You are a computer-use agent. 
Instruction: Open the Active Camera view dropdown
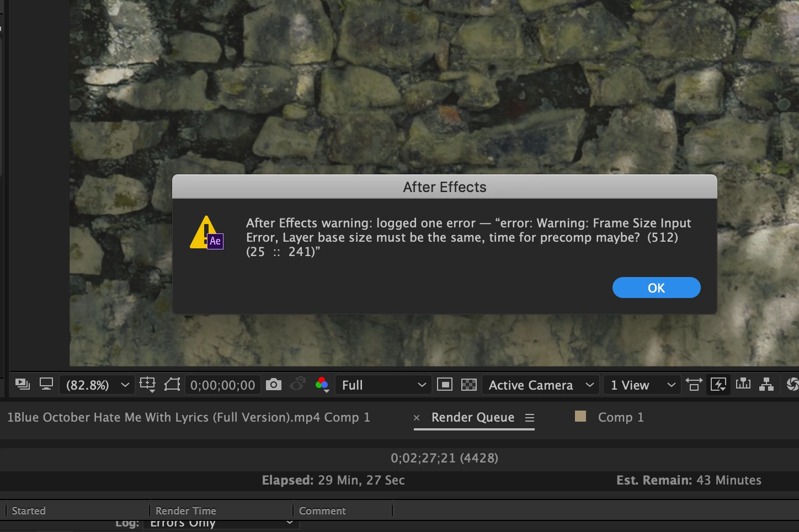click(540, 385)
